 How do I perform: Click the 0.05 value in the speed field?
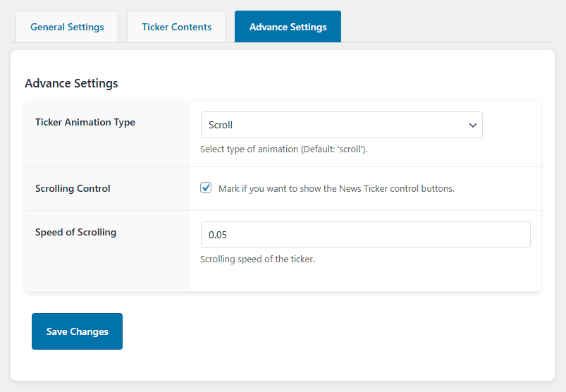(x=218, y=235)
